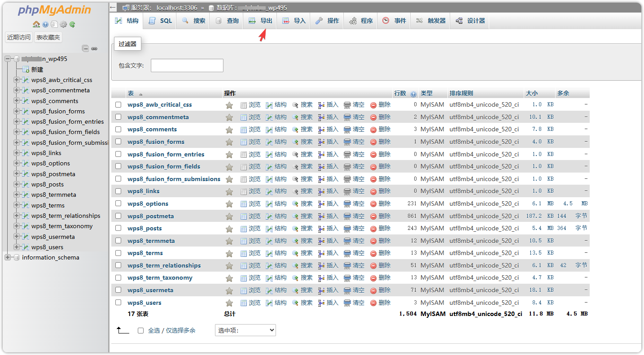Open the 选中项 dropdown menu
Viewport: 644px width, 355px height.
(245, 330)
